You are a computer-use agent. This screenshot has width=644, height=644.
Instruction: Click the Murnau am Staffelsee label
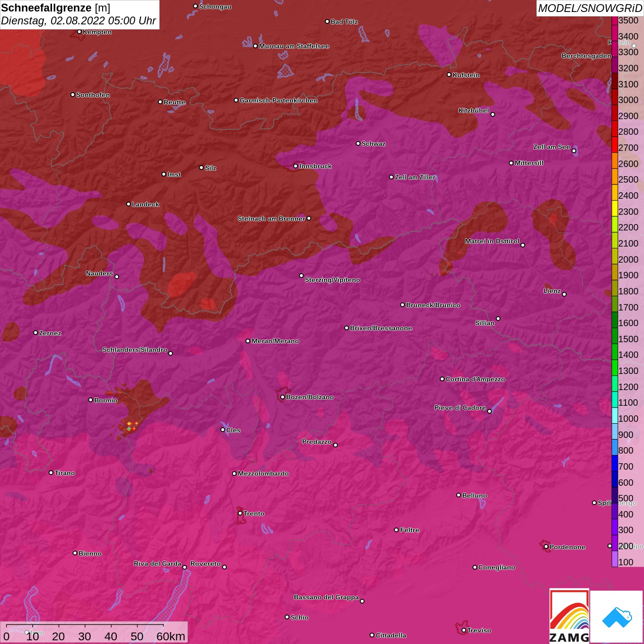pos(294,46)
